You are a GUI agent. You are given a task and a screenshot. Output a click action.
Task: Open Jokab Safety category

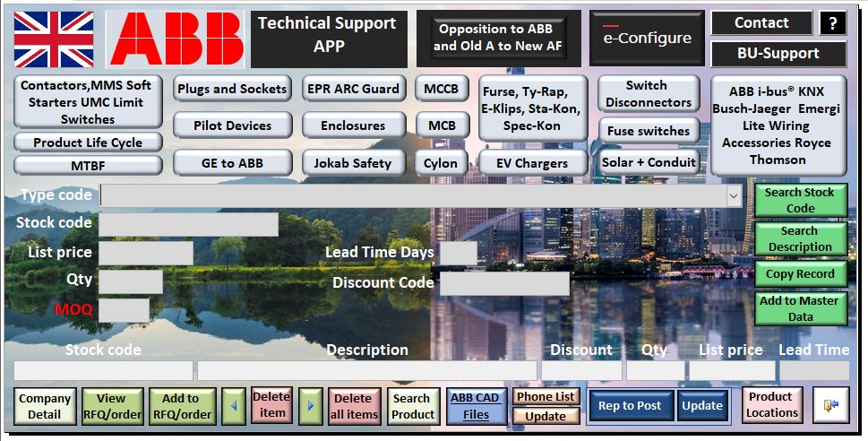click(x=353, y=163)
